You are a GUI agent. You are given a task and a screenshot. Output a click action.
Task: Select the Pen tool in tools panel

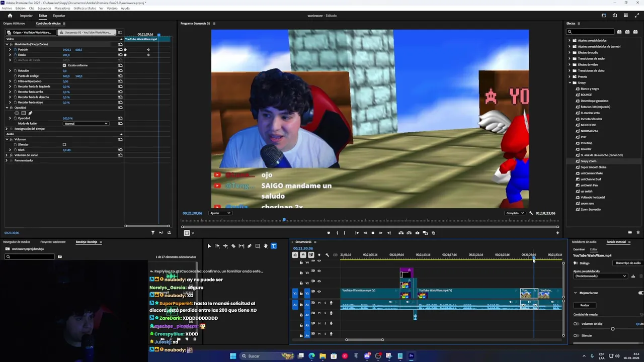[250, 246]
